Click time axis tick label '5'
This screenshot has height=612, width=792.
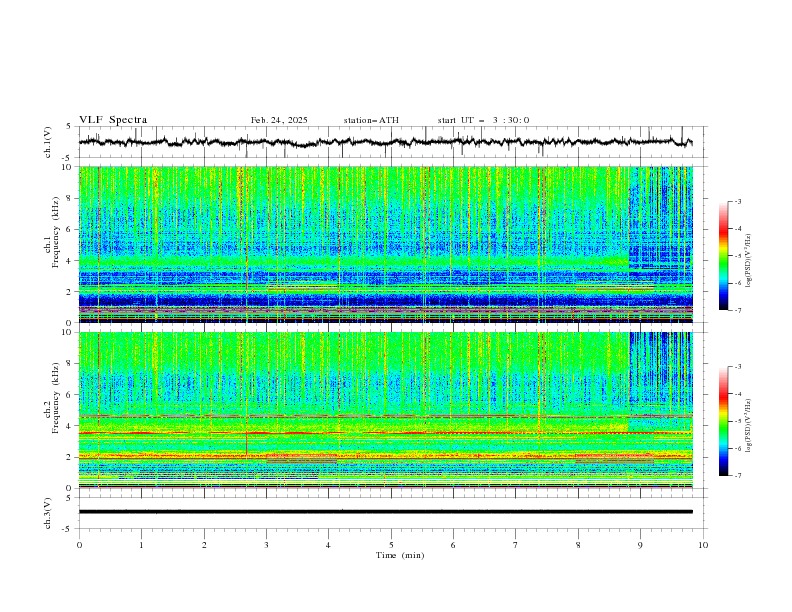[x=391, y=545]
